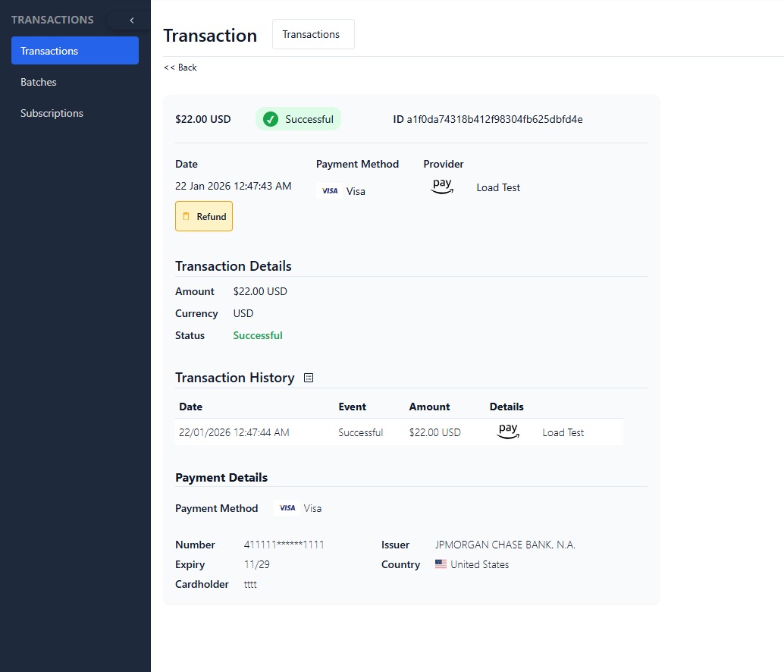Click the $22.00 USD amount header
Image resolution: width=784 pixels, height=672 pixels.
202,118
